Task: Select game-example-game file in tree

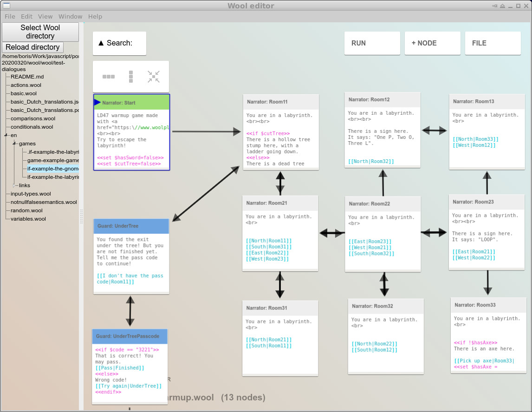Action: 53,160
